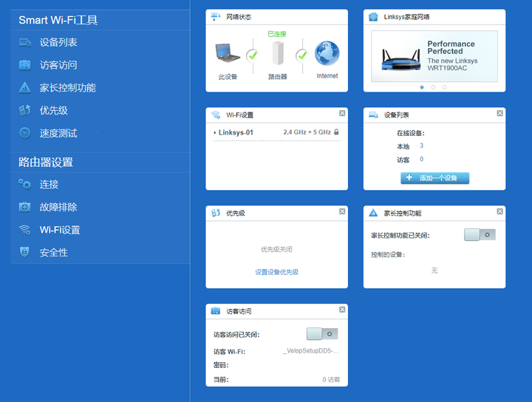Click the lock icon next to Linksys-01
The image size is (532, 402).
point(336,132)
